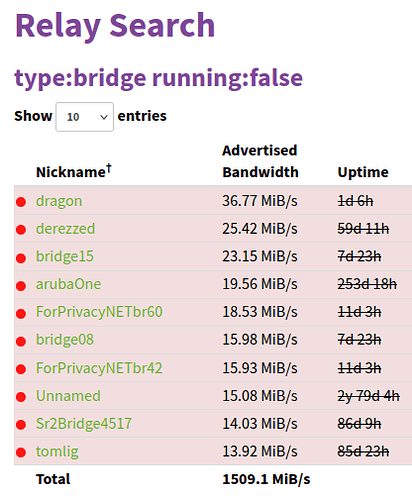The height and width of the screenshot is (500, 412).
Task: Sort table by Nickname column header
Action: tap(74, 171)
